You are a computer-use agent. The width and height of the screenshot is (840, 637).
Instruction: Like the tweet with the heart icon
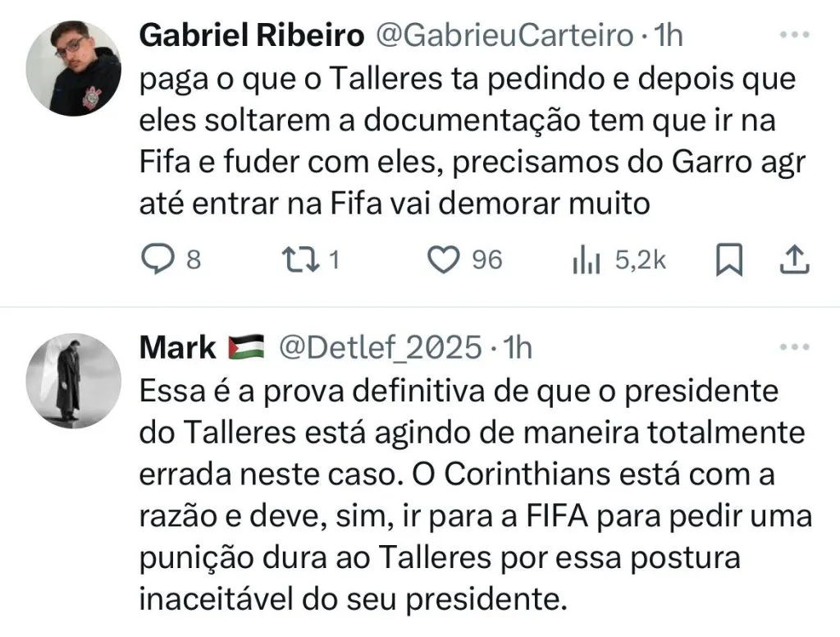click(x=444, y=260)
